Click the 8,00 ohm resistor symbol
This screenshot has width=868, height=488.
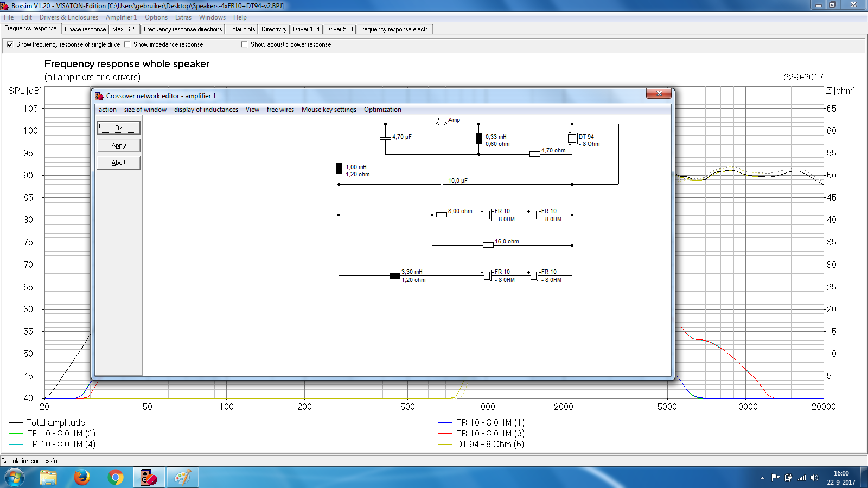click(442, 215)
